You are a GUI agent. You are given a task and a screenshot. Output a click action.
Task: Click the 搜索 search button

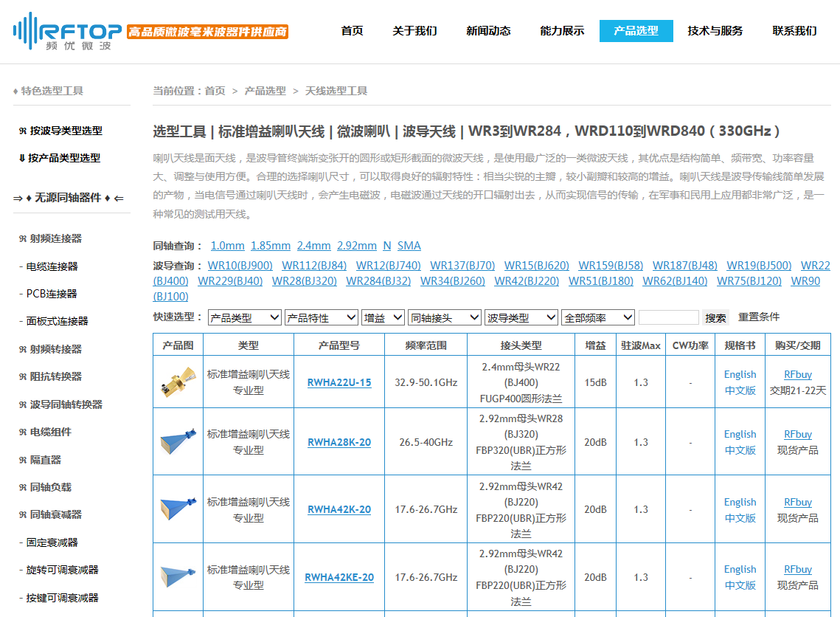coord(714,317)
